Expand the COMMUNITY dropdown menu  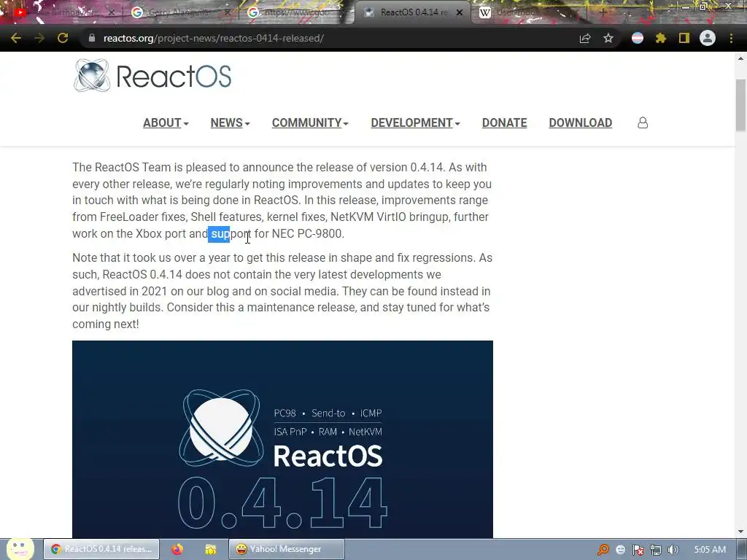(x=310, y=122)
